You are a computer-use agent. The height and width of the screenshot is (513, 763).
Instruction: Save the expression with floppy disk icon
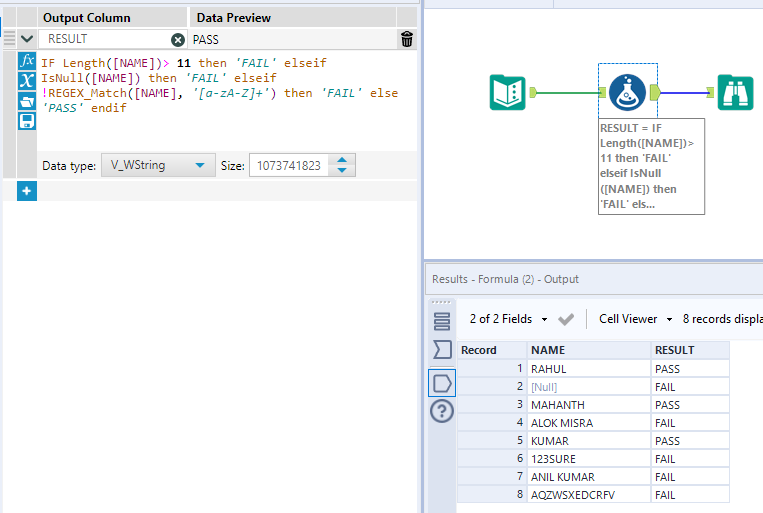click(x=27, y=121)
